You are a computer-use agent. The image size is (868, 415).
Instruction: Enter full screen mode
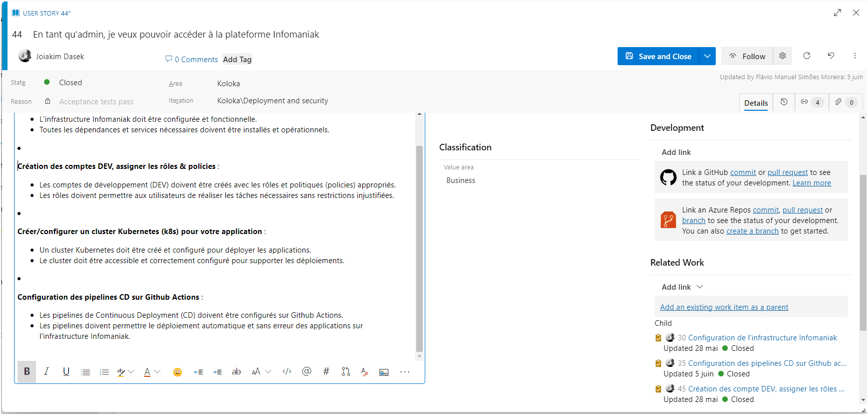coord(837,13)
